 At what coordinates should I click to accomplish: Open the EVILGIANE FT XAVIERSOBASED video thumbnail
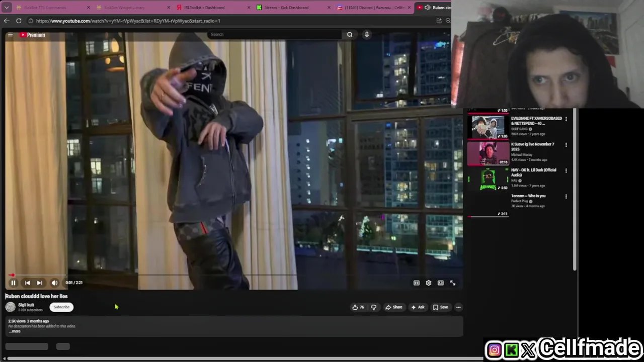[x=488, y=127]
